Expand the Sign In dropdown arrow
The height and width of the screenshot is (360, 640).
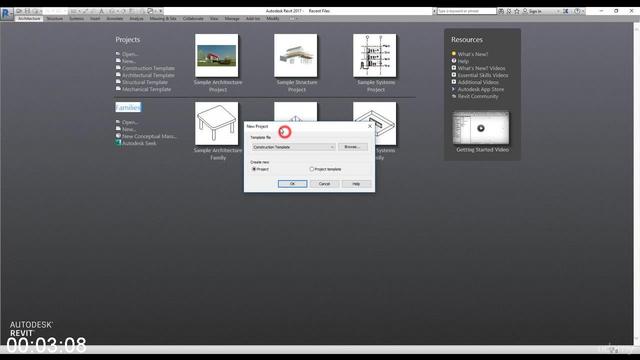(558, 11)
